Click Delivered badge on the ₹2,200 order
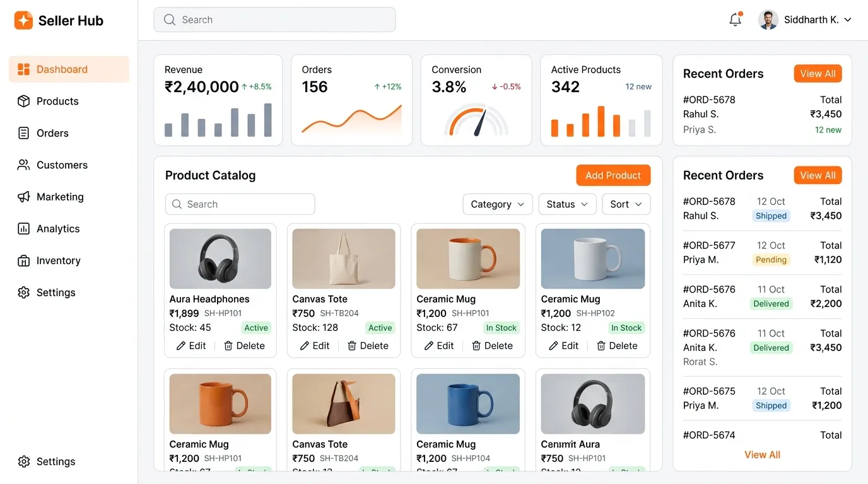868x484 pixels. [771, 304]
